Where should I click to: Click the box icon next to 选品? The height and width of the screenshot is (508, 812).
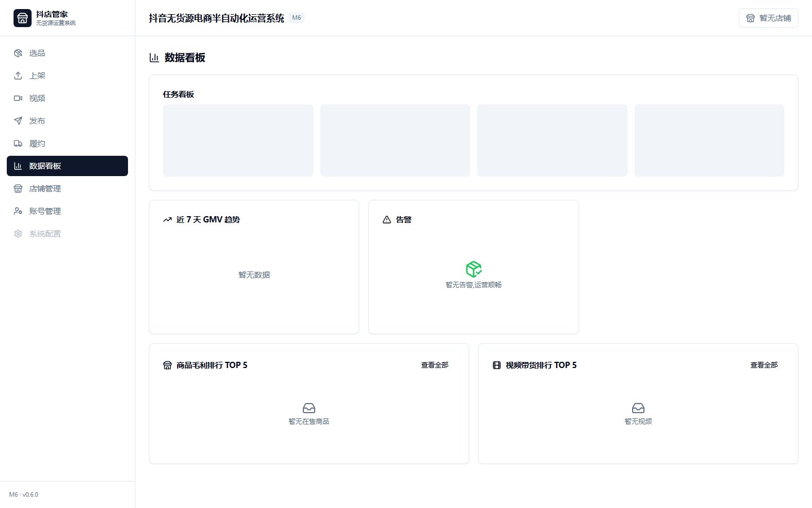18,53
